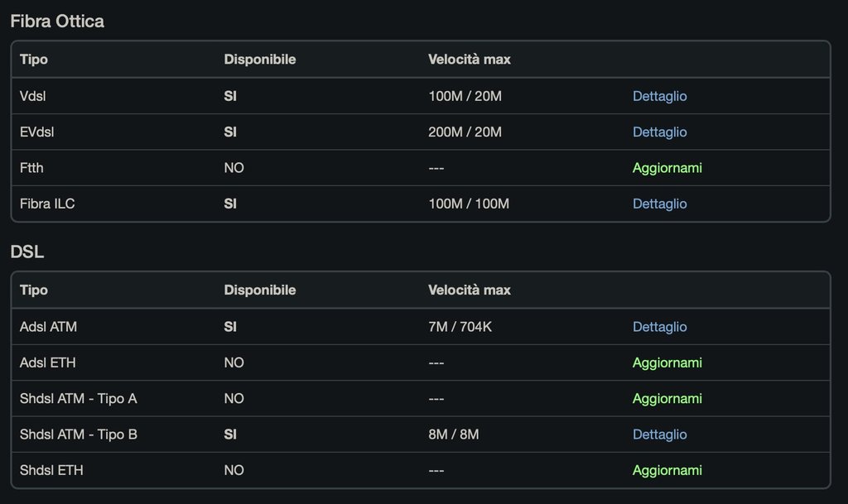Click Aggiornami link for Ftth row

(x=667, y=168)
